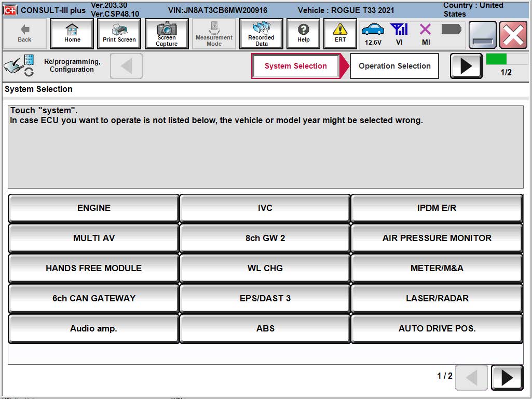Click the vehicle battery 12.6V indicator

(x=373, y=34)
